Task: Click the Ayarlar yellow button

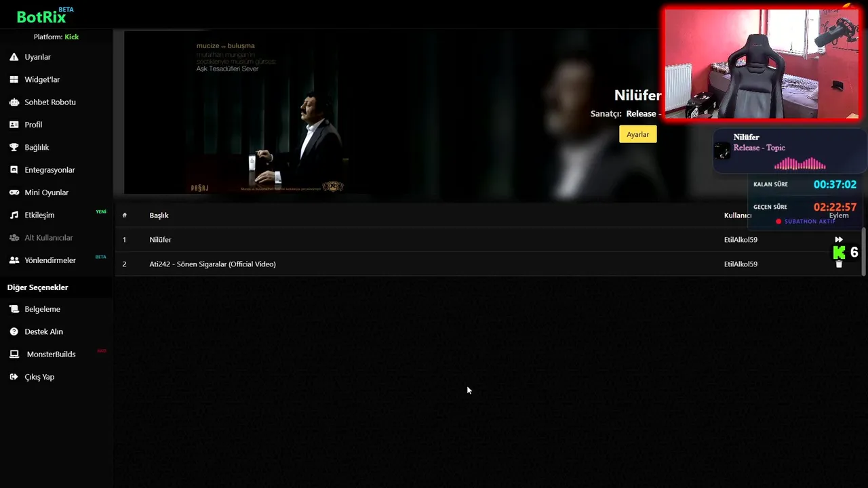Action: click(637, 134)
